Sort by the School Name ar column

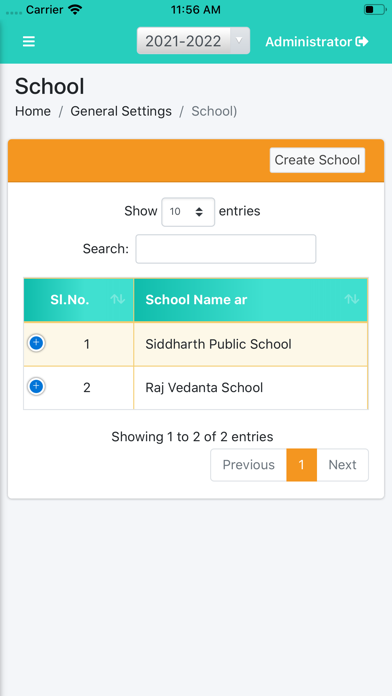(250, 300)
